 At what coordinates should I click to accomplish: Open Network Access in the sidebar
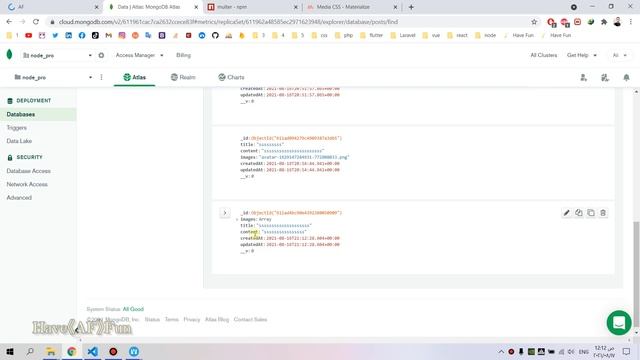[x=27, y=184]
